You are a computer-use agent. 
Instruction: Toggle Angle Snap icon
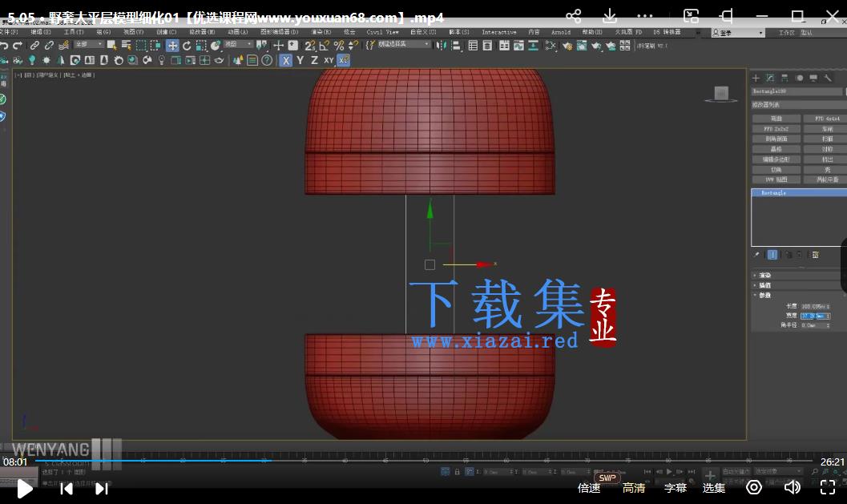pos(324,46)
